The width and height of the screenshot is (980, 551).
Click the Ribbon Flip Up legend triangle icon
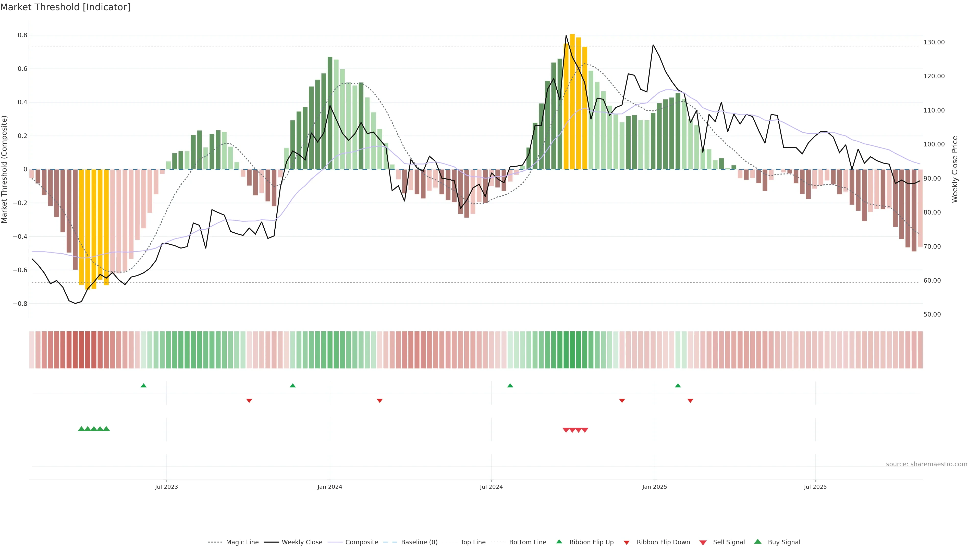pyautogui.click(x=559, y=542)
